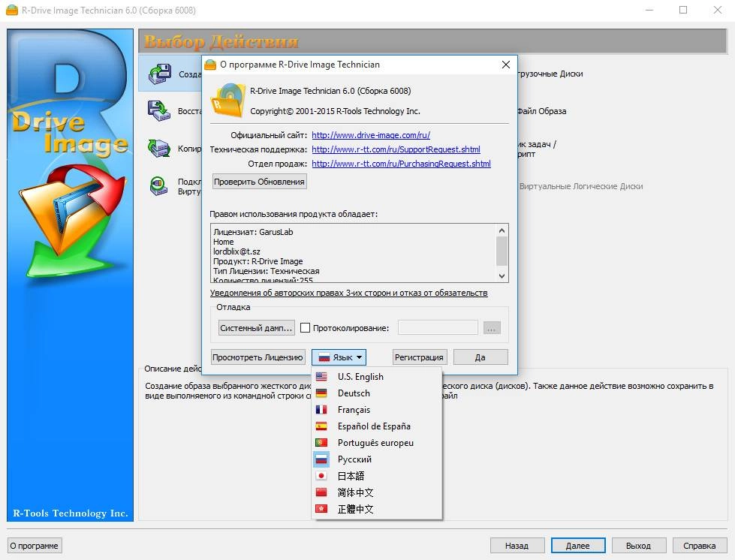Screen dimensions: 735x560
Task: Click the browse '...' button for logging
Action: coord(492,328)
